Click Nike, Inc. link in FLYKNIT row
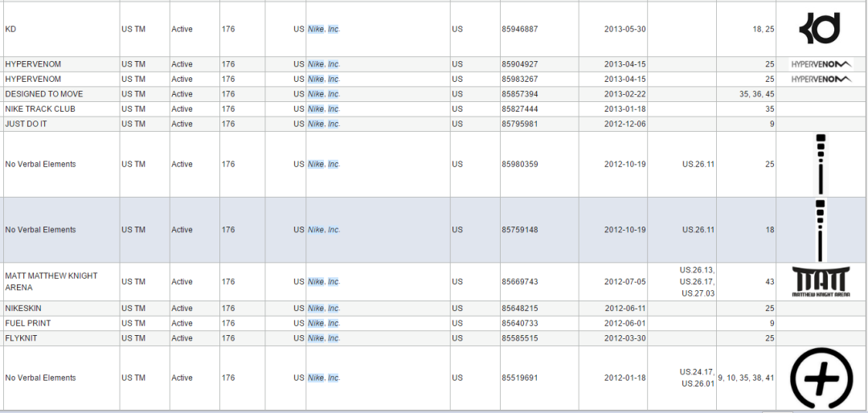 click(324, 338)
